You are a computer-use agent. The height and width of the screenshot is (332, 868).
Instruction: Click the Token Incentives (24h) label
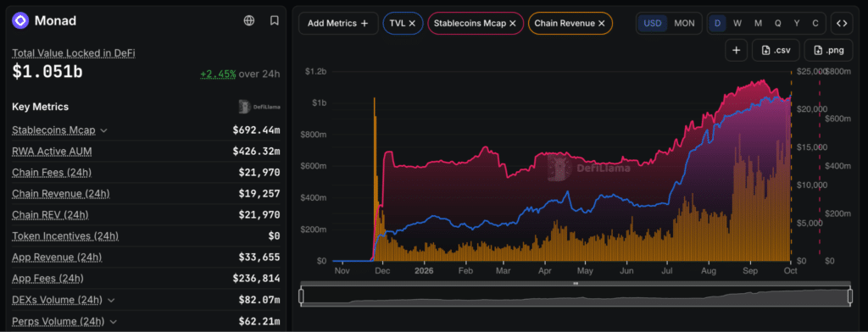65,236
